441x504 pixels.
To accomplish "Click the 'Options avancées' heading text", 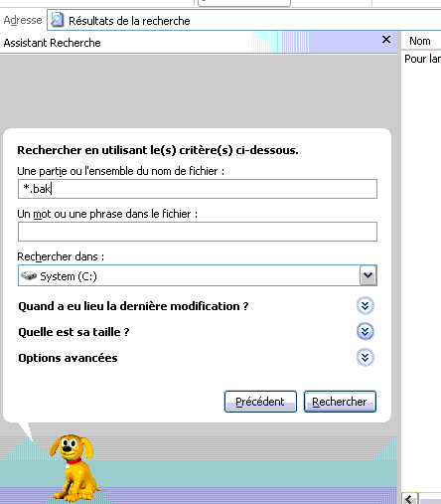I will tap(68, 358).
